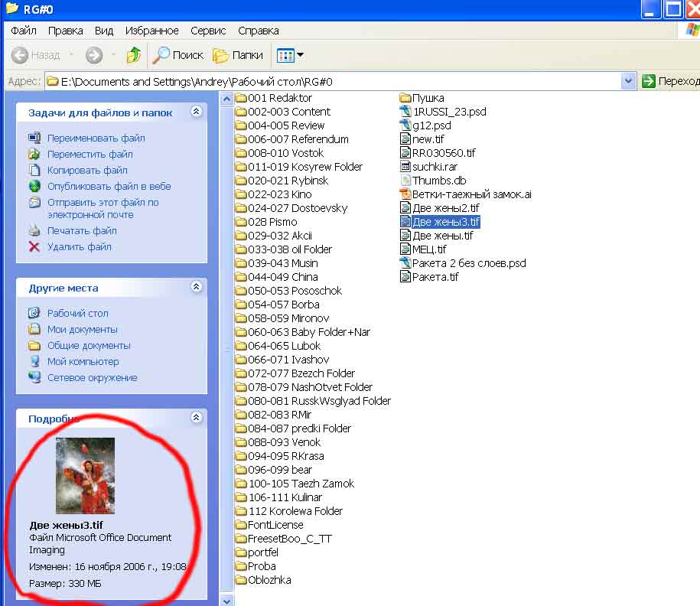Viewport: 700px width, 606px height.
Task: Click the Переход go button
Action: click(670, 81)
